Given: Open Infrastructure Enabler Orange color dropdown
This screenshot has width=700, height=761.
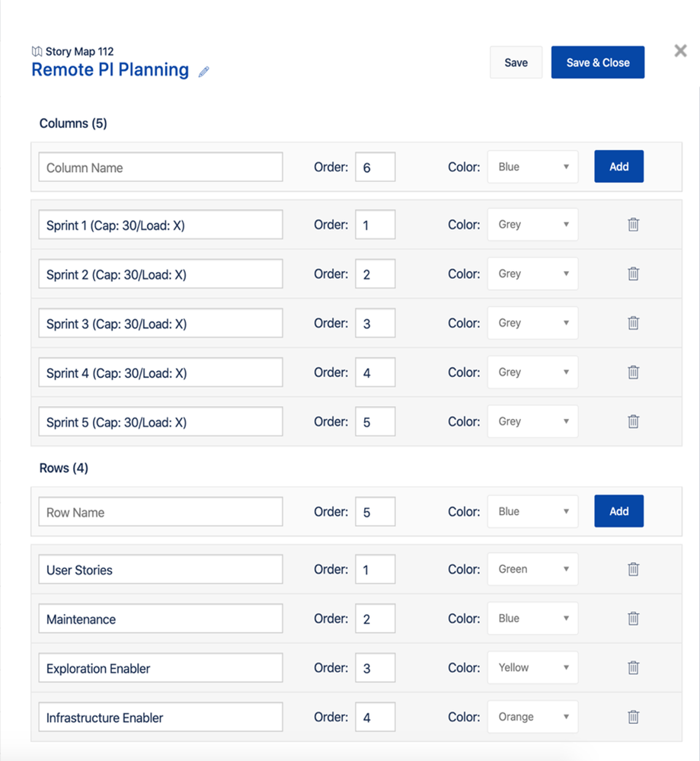Looking at the screenshot, I should tap(532, 717).
